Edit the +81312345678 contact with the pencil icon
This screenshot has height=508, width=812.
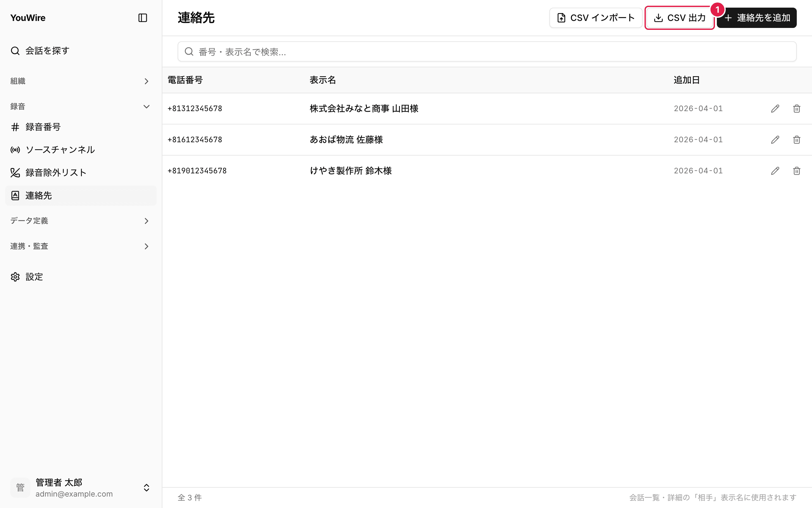coord(775,109)
